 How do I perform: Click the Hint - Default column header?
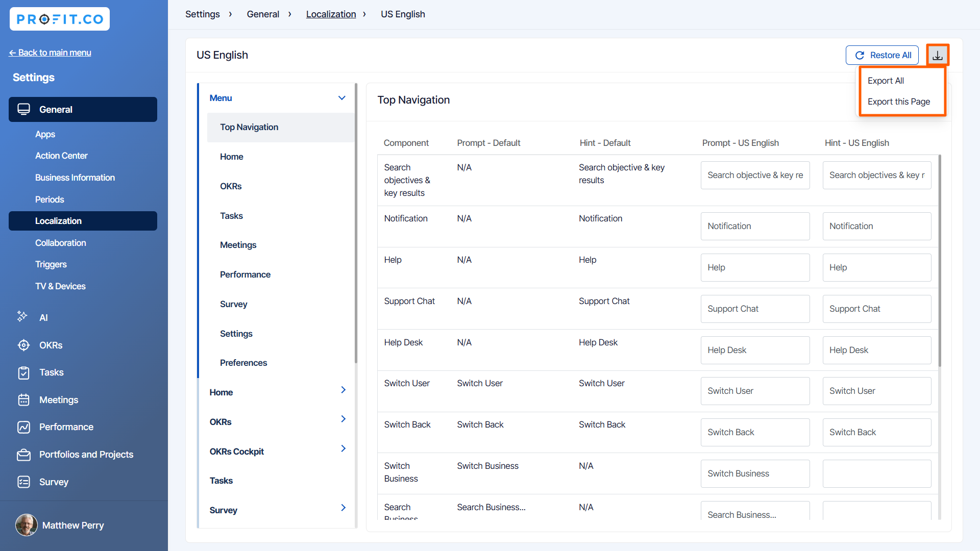(x=605, y=143)
